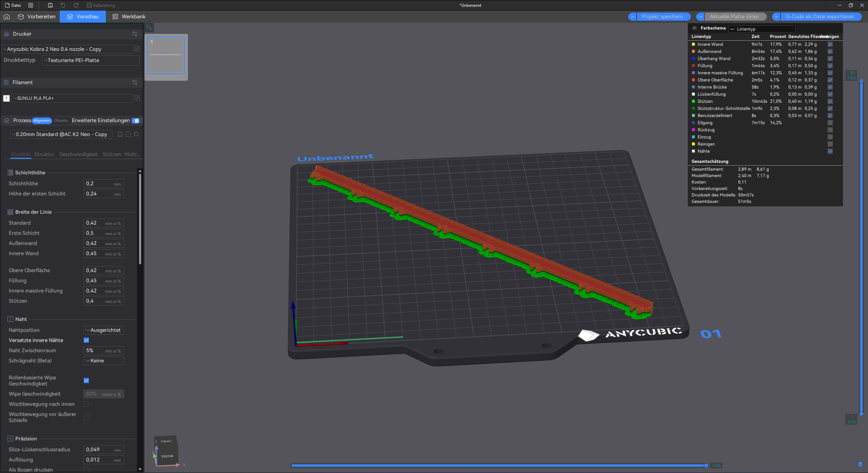Open the Linientyp color scheme dropdown

(x=762, y=29)
